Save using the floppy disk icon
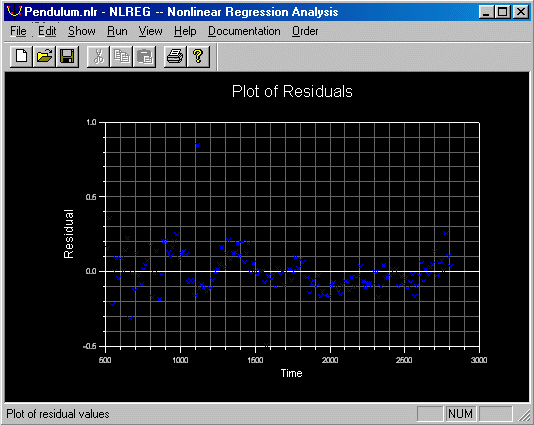The image size is (534, 425). (67, 56)
